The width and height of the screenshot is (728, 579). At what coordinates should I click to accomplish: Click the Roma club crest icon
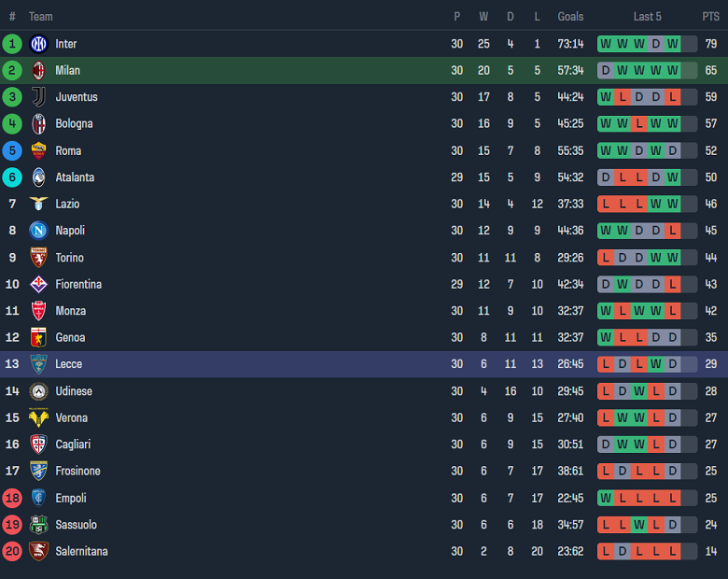pyautogui.click(x=38, y=150)
